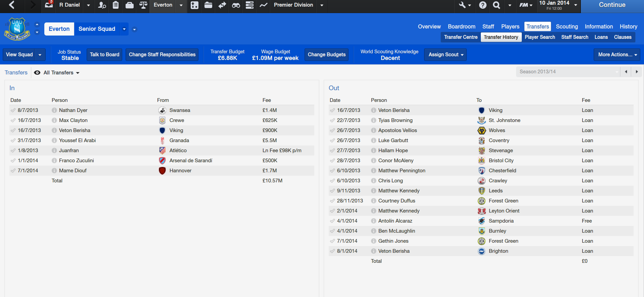
Task: Click the Leeds club badge
Action: click(481, 191)
